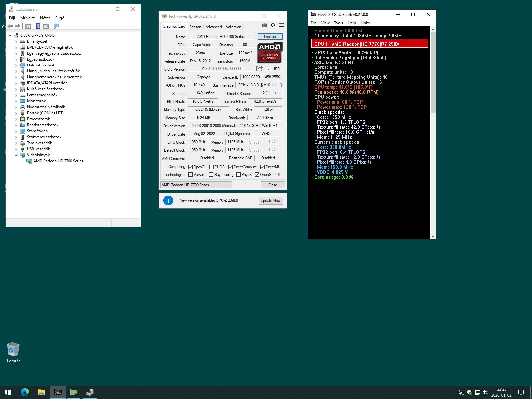The image size is (532, 399).
Task: Click the Close button in GPU-Z
Action: point(273,185)
